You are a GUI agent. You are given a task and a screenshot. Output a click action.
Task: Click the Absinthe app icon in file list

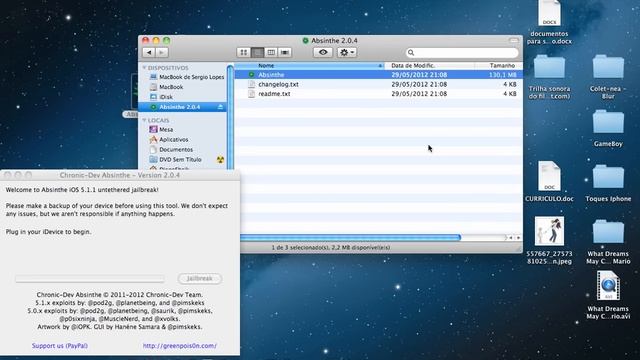251,75
